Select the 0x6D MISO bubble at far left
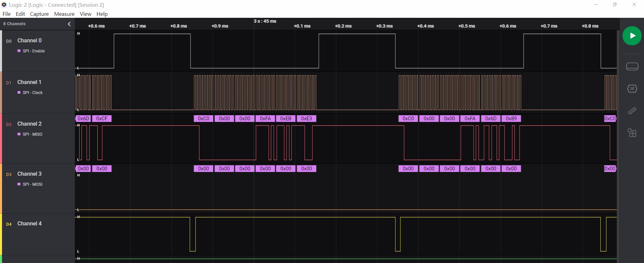Screen dimensions: 644x263 pos(83,119)
